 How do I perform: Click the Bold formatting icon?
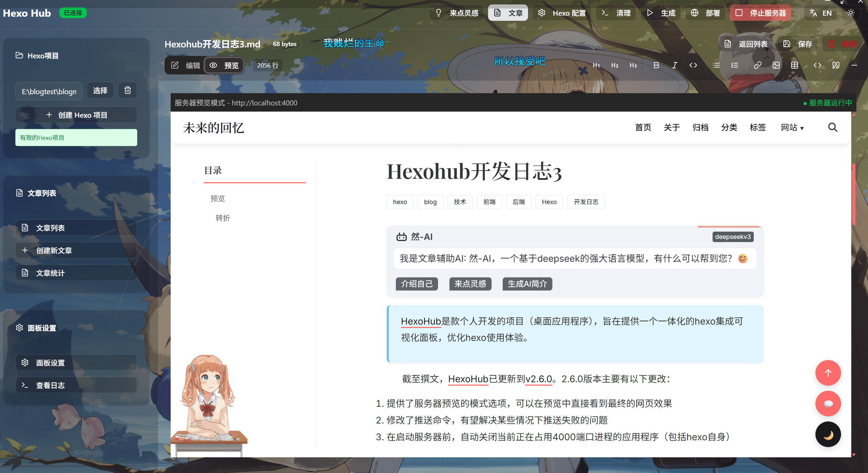coord(656,65)
